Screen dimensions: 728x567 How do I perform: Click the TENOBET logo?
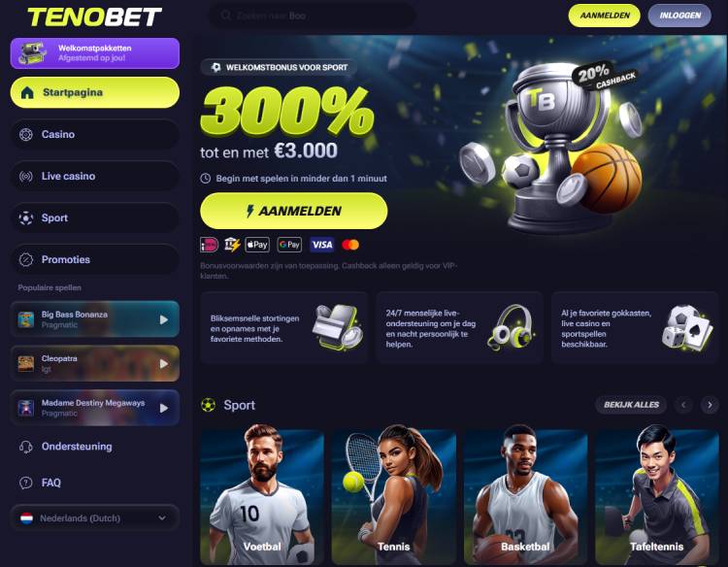[95, 17]
